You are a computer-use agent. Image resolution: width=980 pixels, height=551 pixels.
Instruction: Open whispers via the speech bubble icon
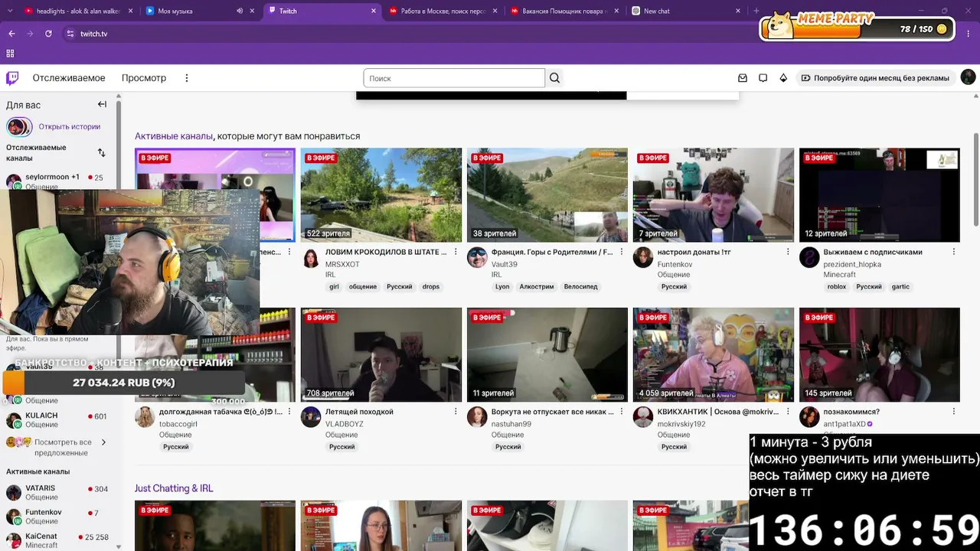[763, 78]
